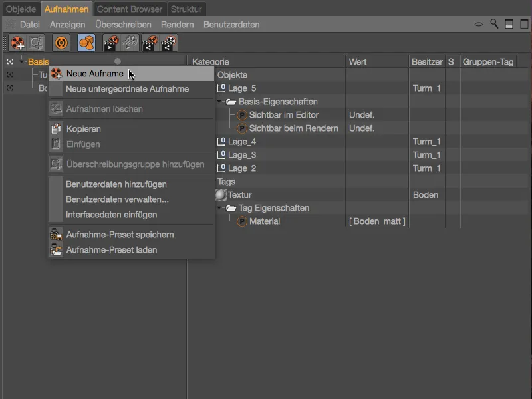This screenshot has width=532, height=399.
Task: Click the Besitzer column header
Action: tap(427, 61)
